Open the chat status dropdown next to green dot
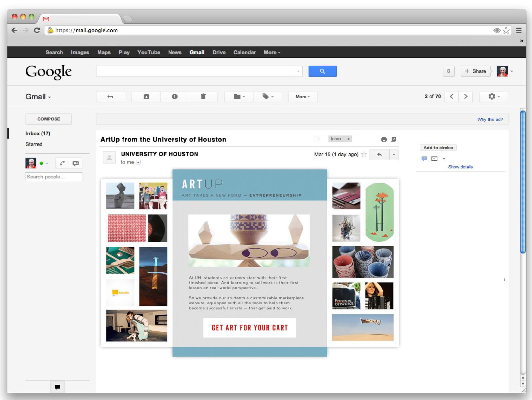Viewport: 532px width, 400px height. pos(47,163)
